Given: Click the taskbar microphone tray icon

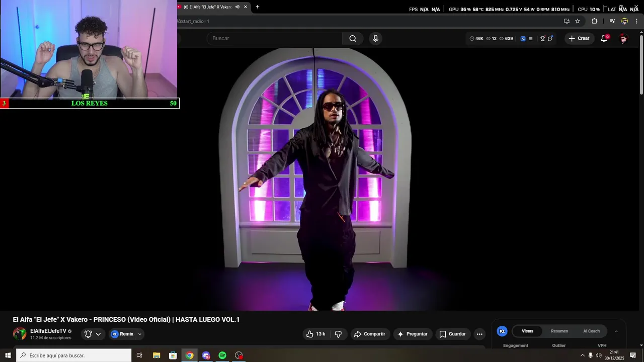Looking at the screenshot, I should pyautogui.click(x=590, y=355).
